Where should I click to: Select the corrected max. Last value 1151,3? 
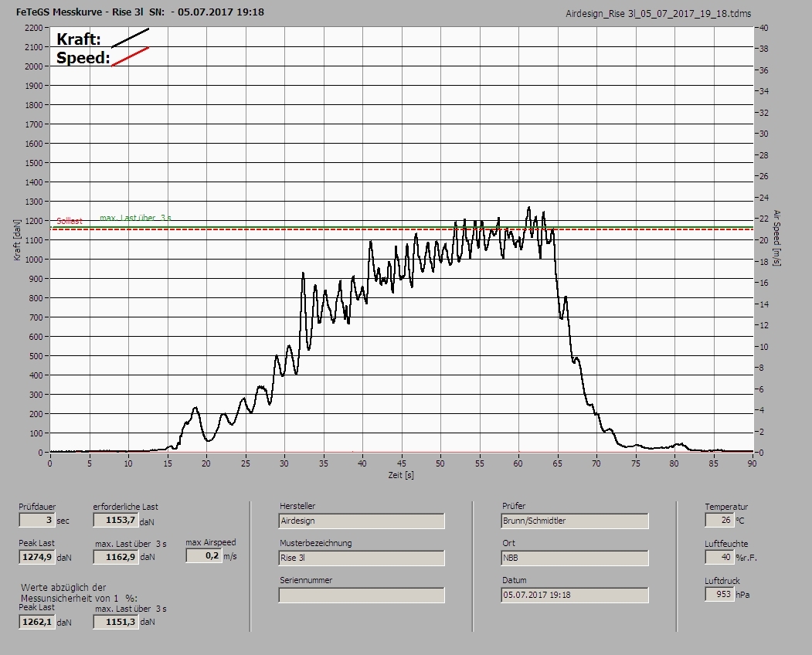click(115, 622)
